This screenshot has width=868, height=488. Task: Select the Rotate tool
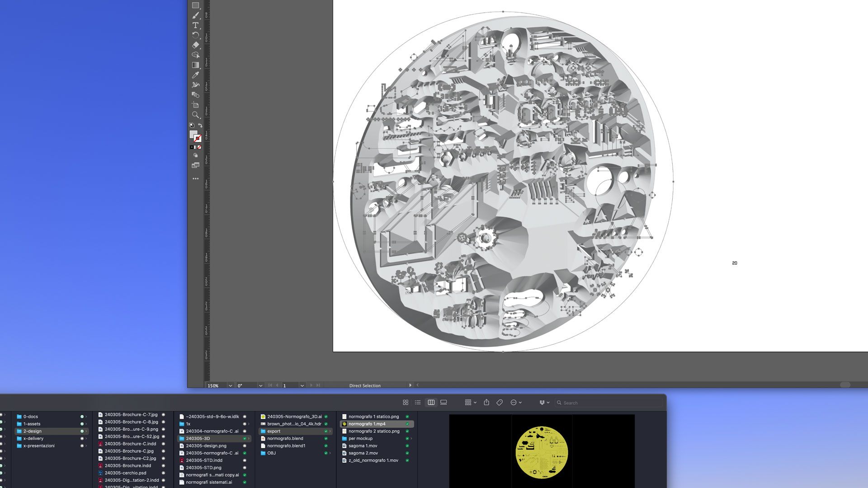pos(195,35)
